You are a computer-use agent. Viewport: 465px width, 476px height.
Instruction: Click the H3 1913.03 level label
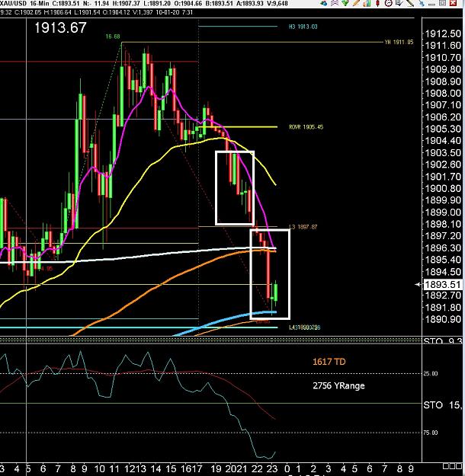tap(303, 27)
